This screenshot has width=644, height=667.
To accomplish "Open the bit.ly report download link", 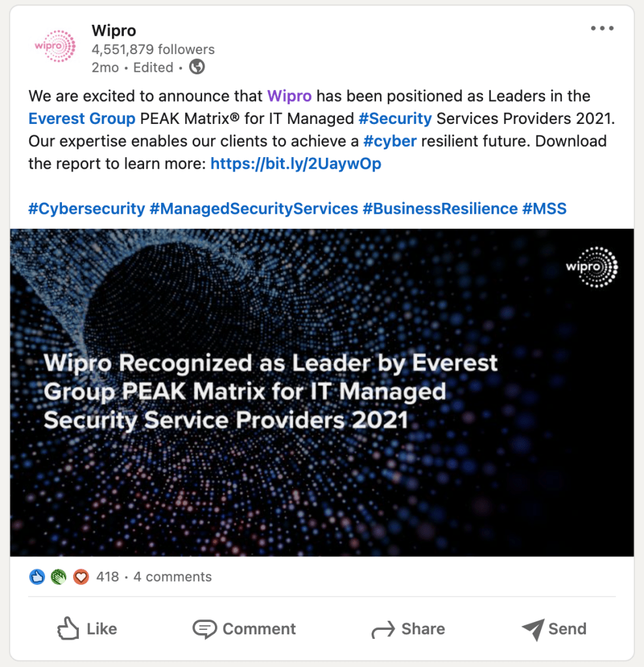I will click(x=296, y=164).
